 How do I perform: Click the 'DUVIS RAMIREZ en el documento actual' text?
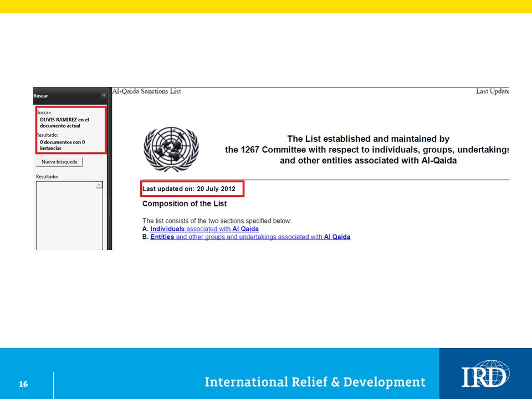tap(64, 122)
